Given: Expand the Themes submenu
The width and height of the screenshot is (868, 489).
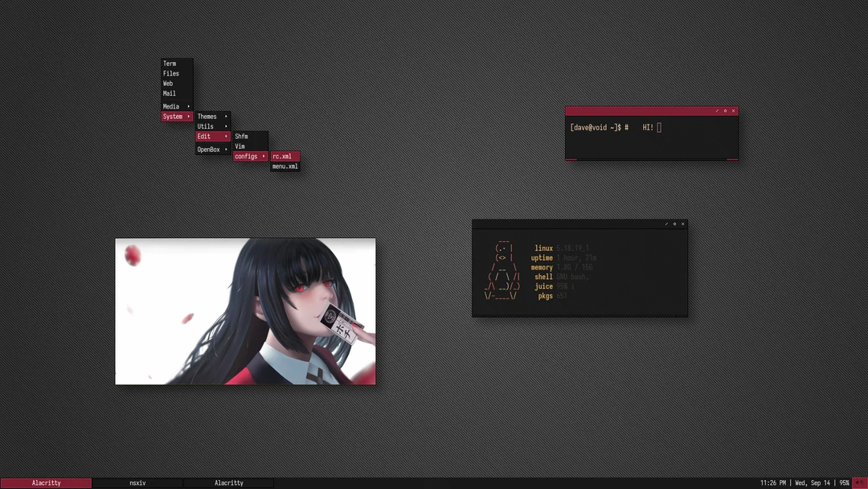Looking at the screenshot, I should (207, 116).
